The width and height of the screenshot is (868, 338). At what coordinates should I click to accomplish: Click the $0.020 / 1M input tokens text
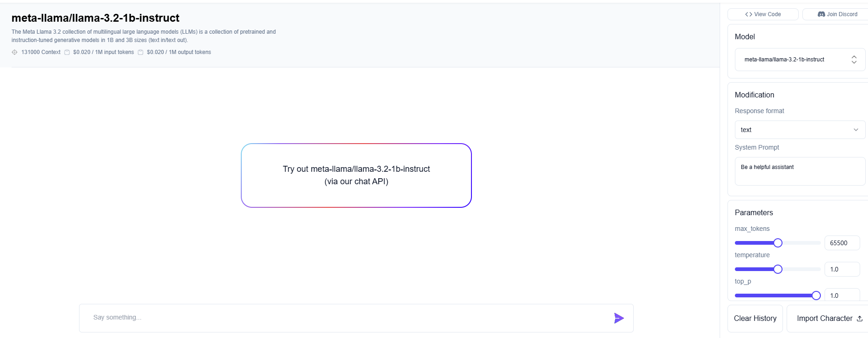[x=104, y=52]
